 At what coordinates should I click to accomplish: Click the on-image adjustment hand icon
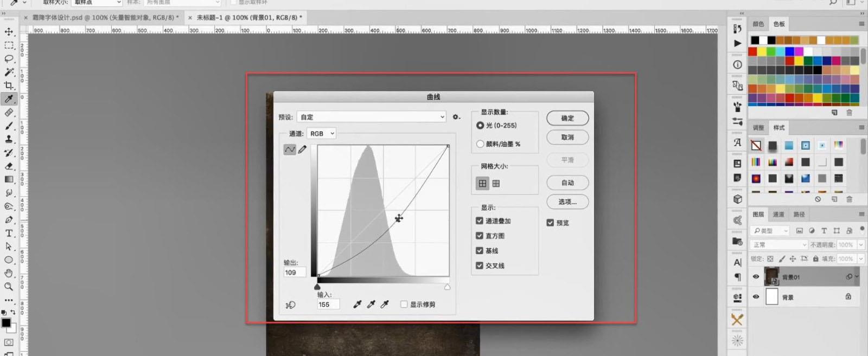[290, 305]
